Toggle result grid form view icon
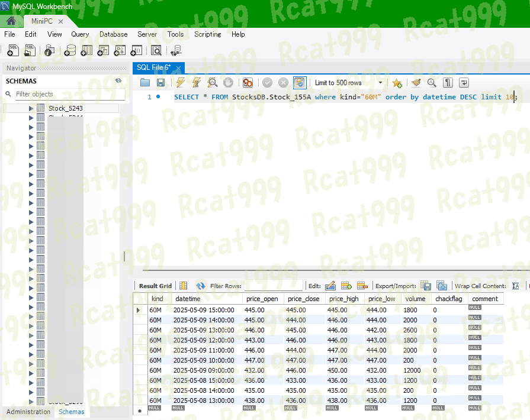530x420 pixels. coord(183,286)
